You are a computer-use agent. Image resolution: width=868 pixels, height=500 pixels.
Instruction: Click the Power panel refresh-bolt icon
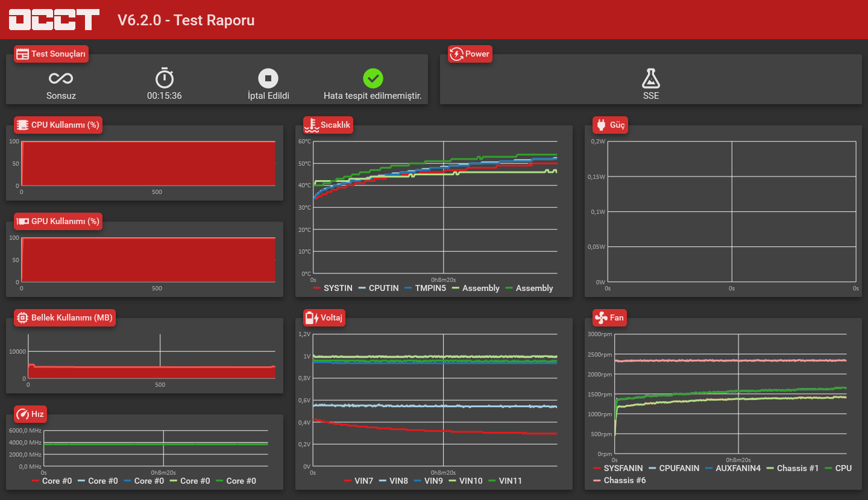456,54
